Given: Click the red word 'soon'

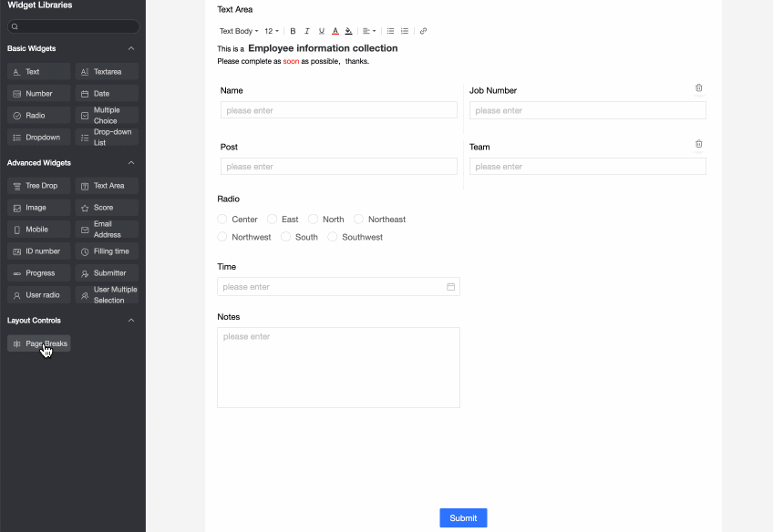Looking at the screenshot, I should (x=291, y=61).
